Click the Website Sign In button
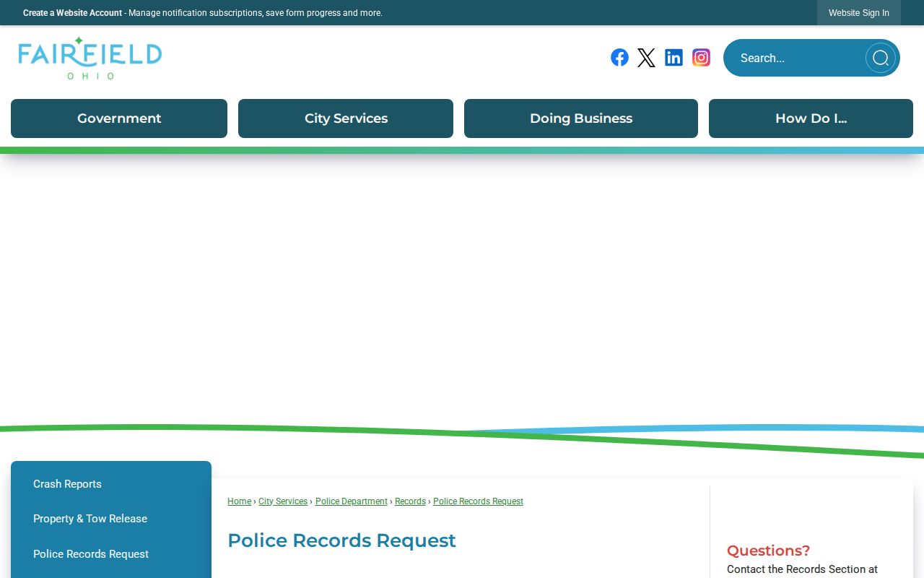924x578 pixels. click(859, 13)
